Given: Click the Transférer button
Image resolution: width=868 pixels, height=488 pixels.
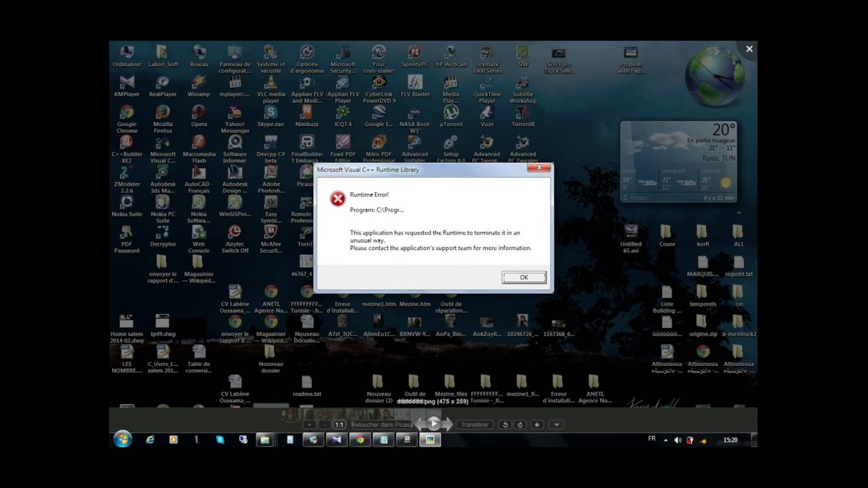Looking at the screenshot, I should pos(474,425).
